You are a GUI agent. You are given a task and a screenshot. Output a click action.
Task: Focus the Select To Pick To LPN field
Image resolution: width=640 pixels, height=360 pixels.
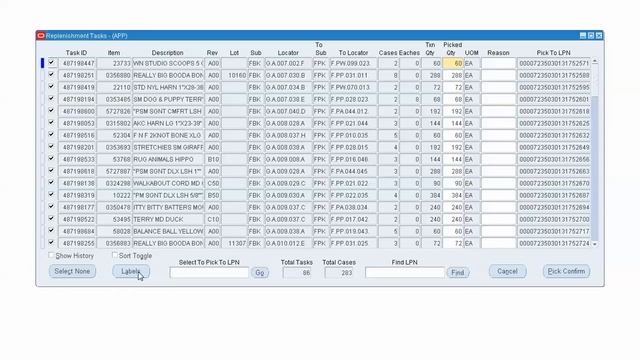pos(209,273)
